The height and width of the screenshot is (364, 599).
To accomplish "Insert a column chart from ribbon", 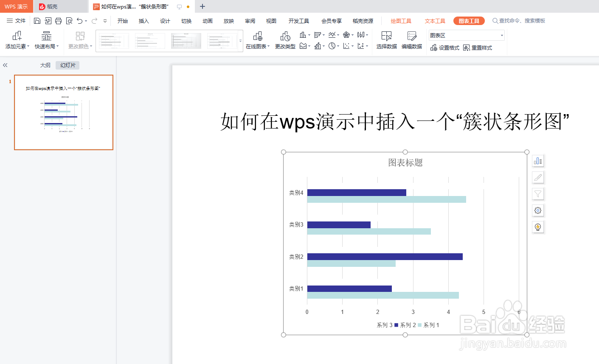I will click(303, 35).
